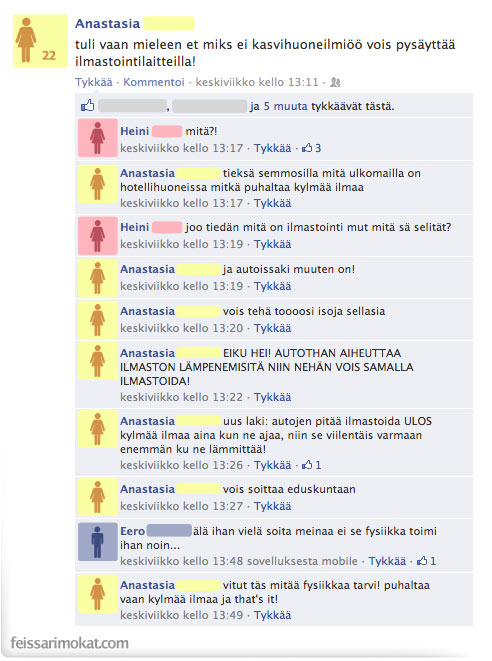Viewport: 492px width, 661px height.
Task: Click the 'keskiviikko kello 13:11' post timestamp
Action: click(257, 82)
